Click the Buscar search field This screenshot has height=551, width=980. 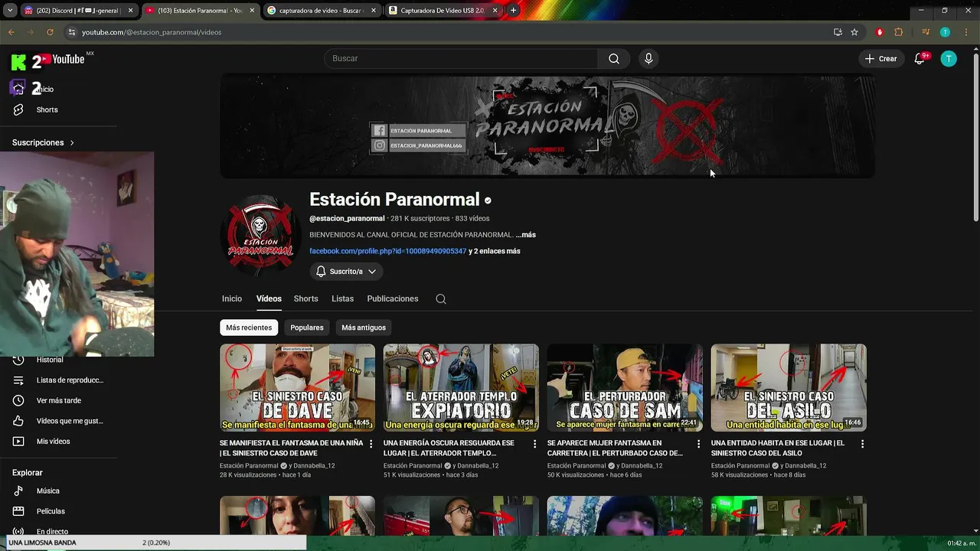(x=461, y=59)
